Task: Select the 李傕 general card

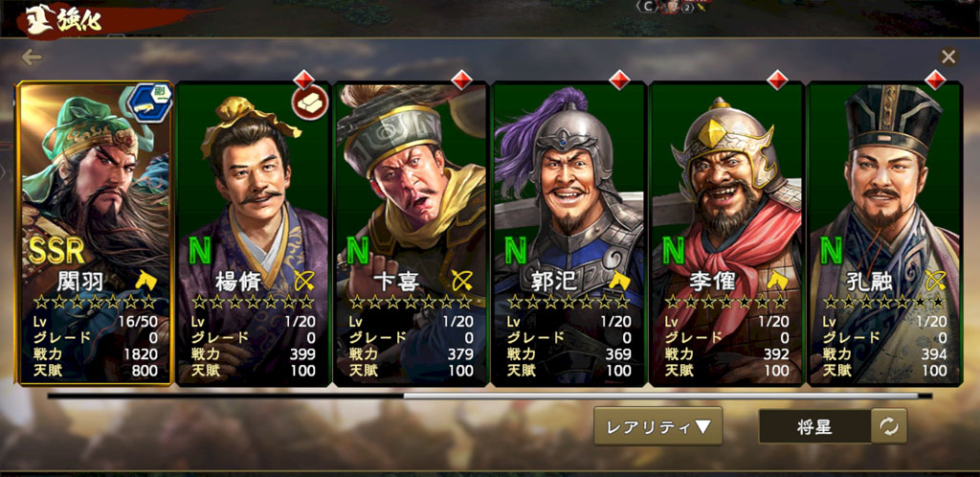Action: point(726,235)
